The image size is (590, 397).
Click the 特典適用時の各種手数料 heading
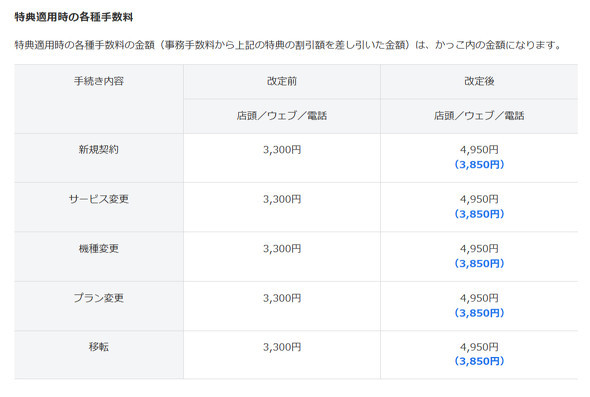[74, 17]
